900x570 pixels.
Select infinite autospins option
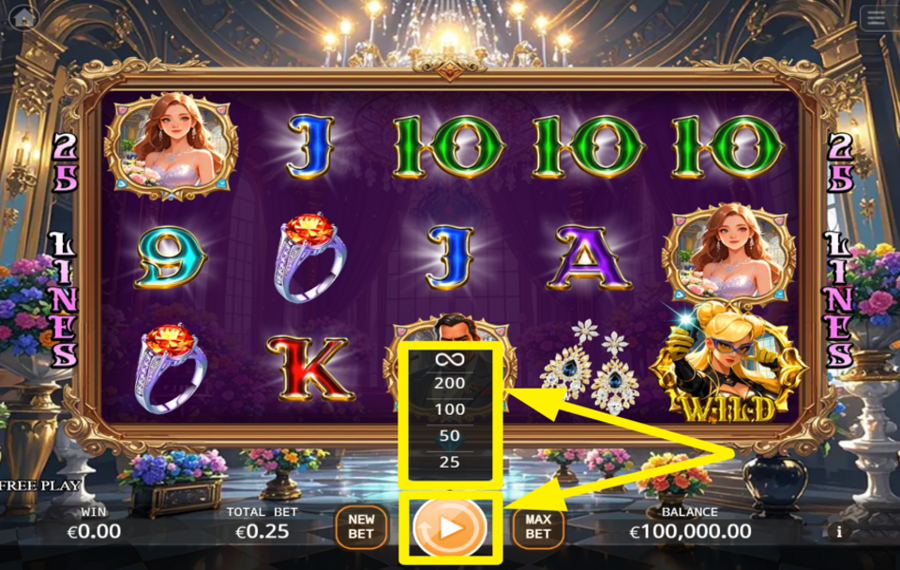pos(449,359)
